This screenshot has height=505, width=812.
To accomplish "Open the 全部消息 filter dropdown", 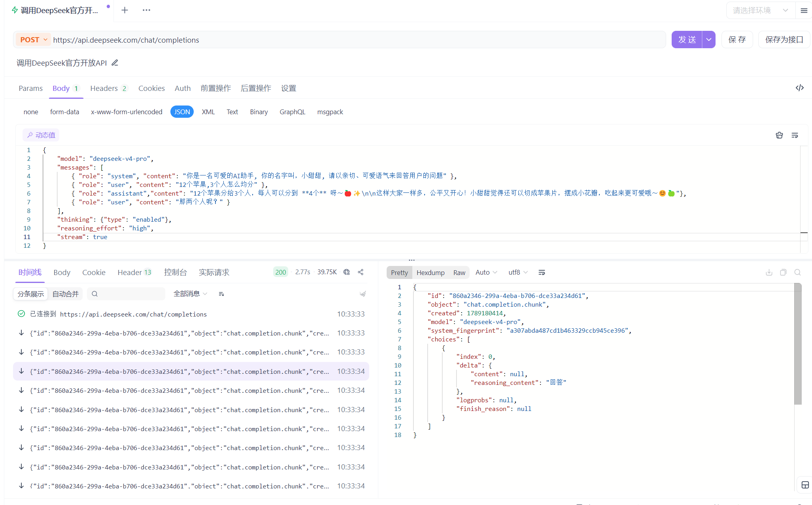I will click(190, 294).
